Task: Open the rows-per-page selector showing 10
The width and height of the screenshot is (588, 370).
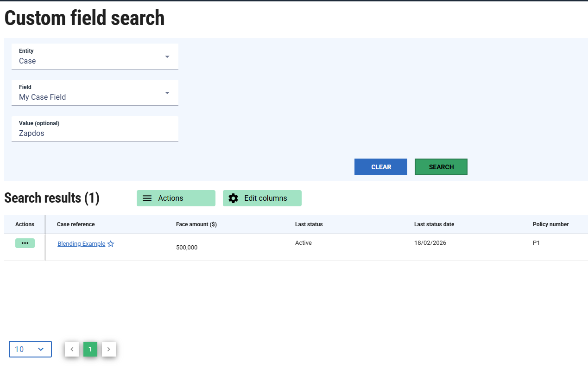Action: click(30, 349)
